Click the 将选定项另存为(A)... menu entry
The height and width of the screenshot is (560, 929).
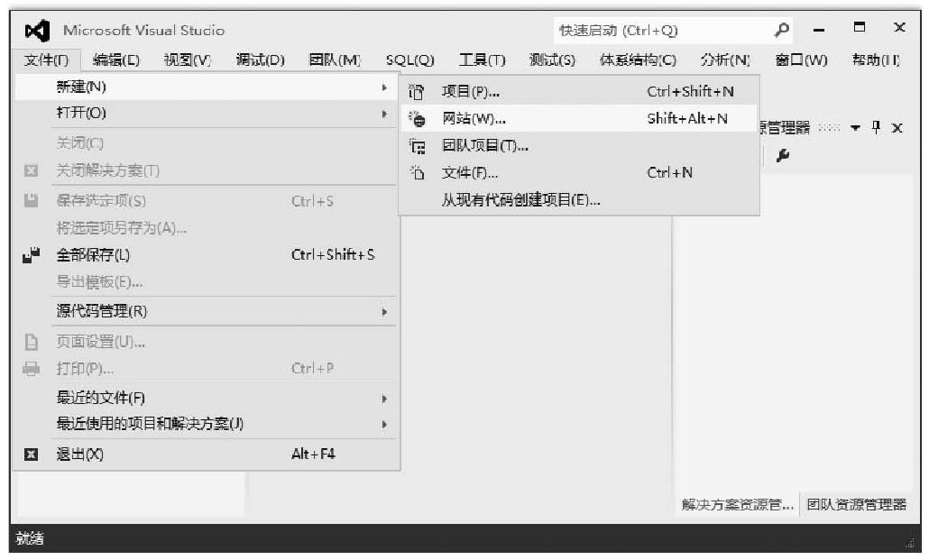pos(206,227)
